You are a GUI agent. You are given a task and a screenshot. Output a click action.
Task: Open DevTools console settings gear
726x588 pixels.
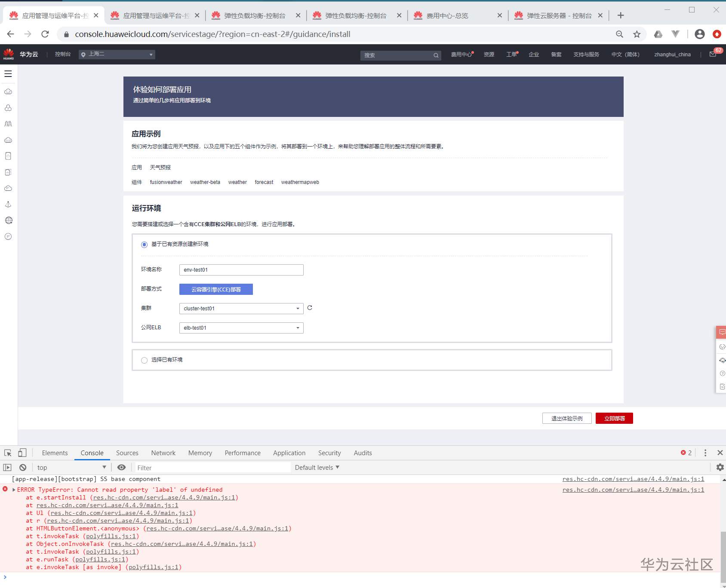(x=720, y=467)
